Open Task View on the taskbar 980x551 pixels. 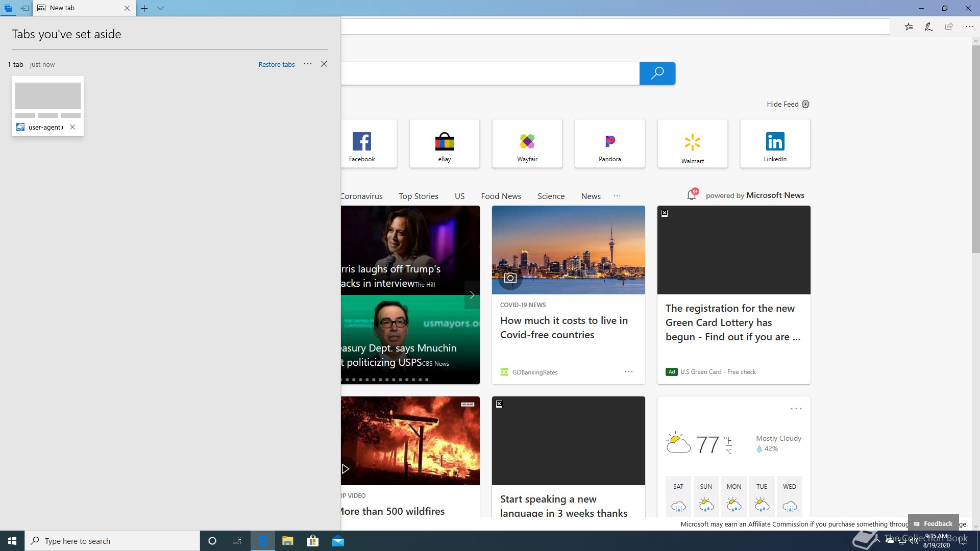click(237, 541)
